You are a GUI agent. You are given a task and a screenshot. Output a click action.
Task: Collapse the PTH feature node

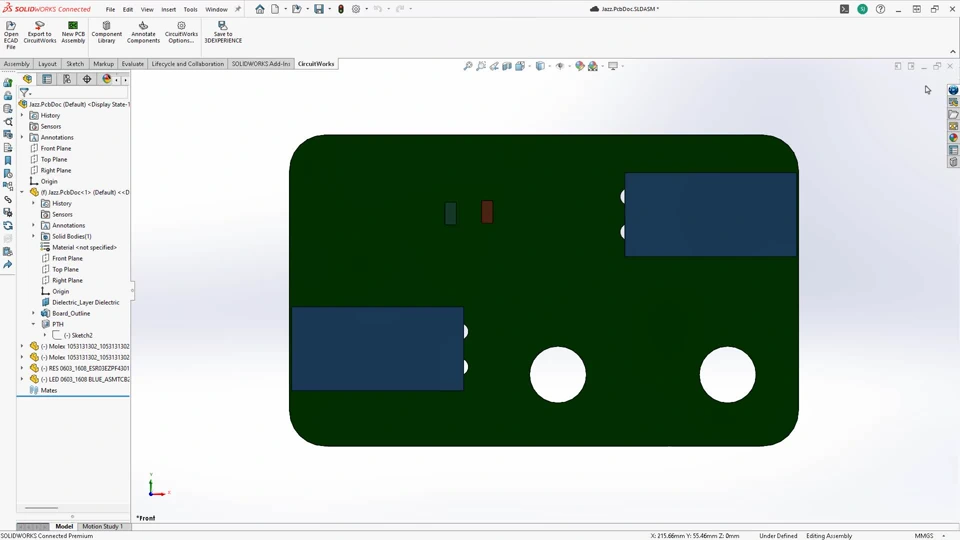click(34, 324)
